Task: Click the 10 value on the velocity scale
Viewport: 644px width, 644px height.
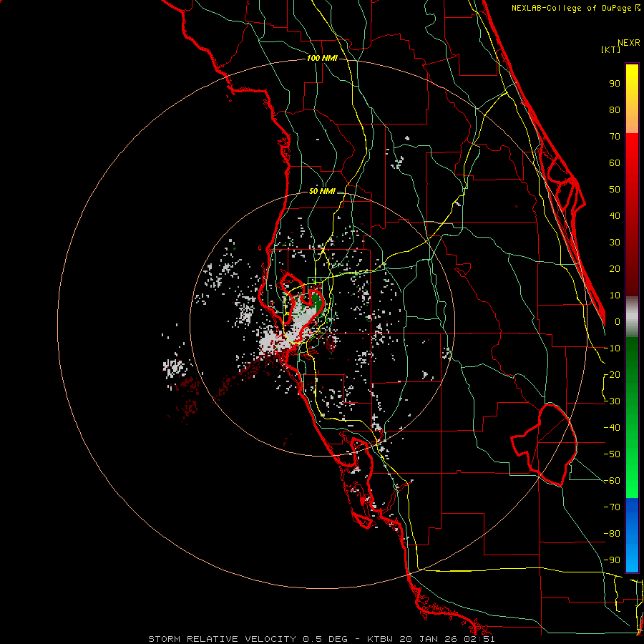Action: coord(615,296)
